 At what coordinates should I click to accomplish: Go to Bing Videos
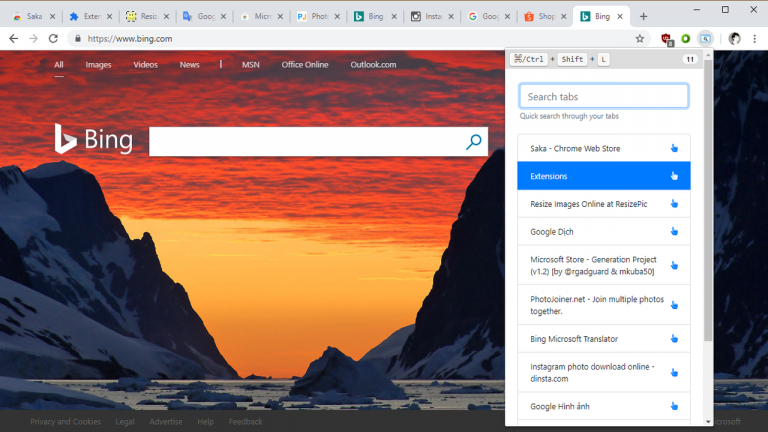coord(145,65)
